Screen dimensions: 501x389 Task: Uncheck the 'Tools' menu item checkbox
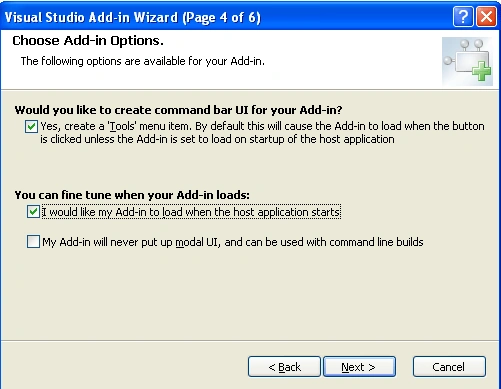pos(31,127)
